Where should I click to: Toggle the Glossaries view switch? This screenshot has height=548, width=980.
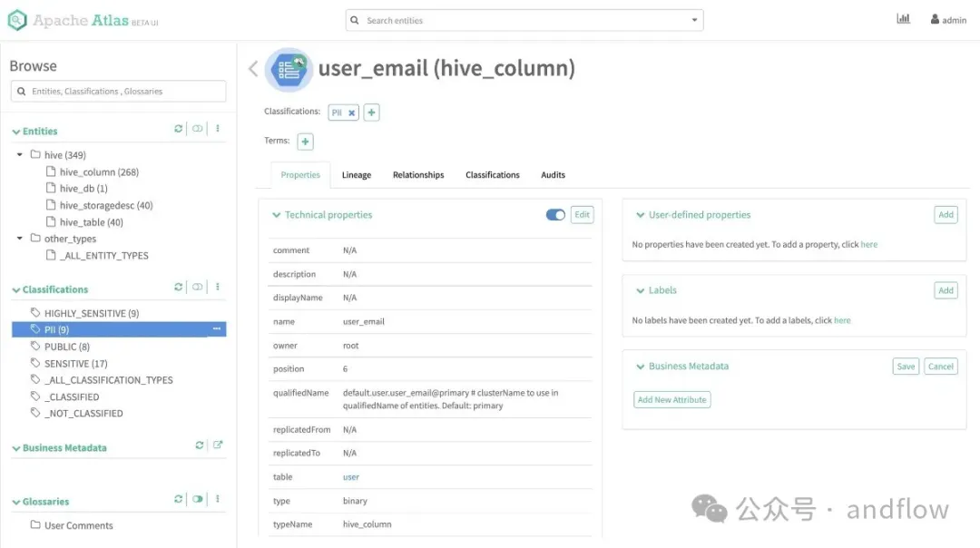click(198, 499)
